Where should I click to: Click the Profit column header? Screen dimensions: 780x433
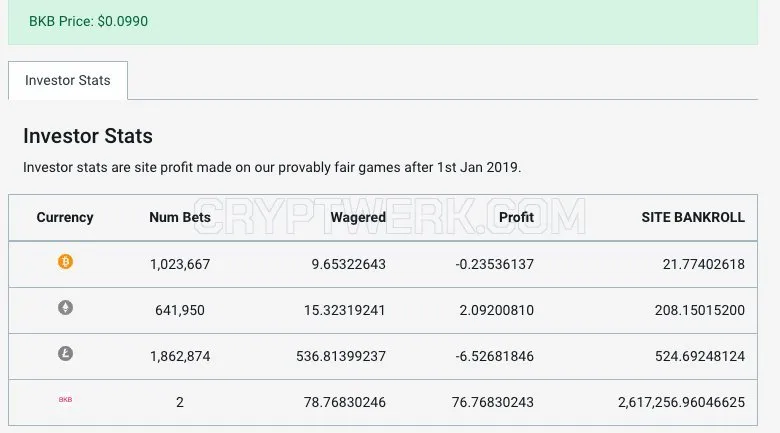516,217
